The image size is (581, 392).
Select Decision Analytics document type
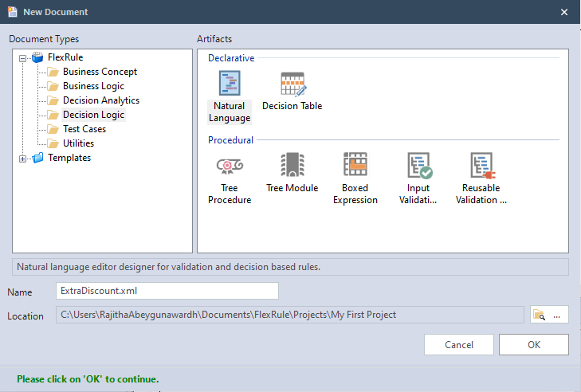tap(101, 100)
